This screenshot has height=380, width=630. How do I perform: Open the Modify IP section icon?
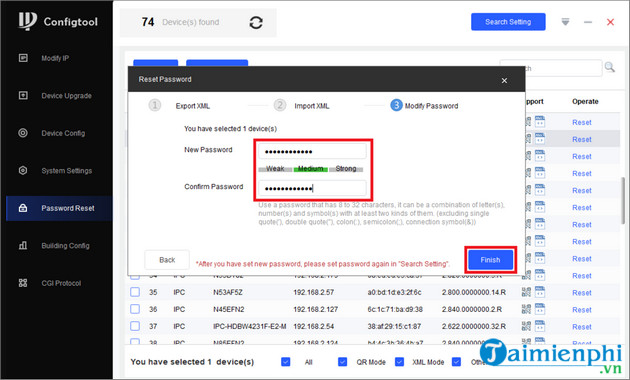(23, 58)
